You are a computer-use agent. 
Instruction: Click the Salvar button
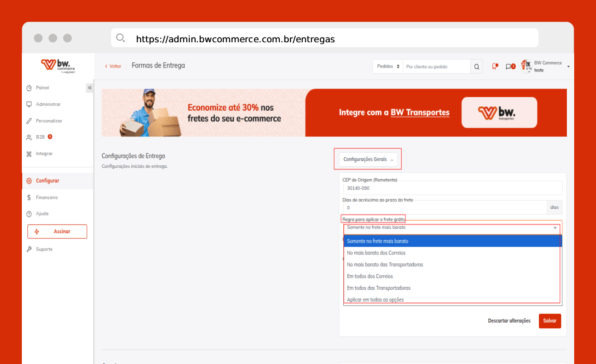click(550, 321)
